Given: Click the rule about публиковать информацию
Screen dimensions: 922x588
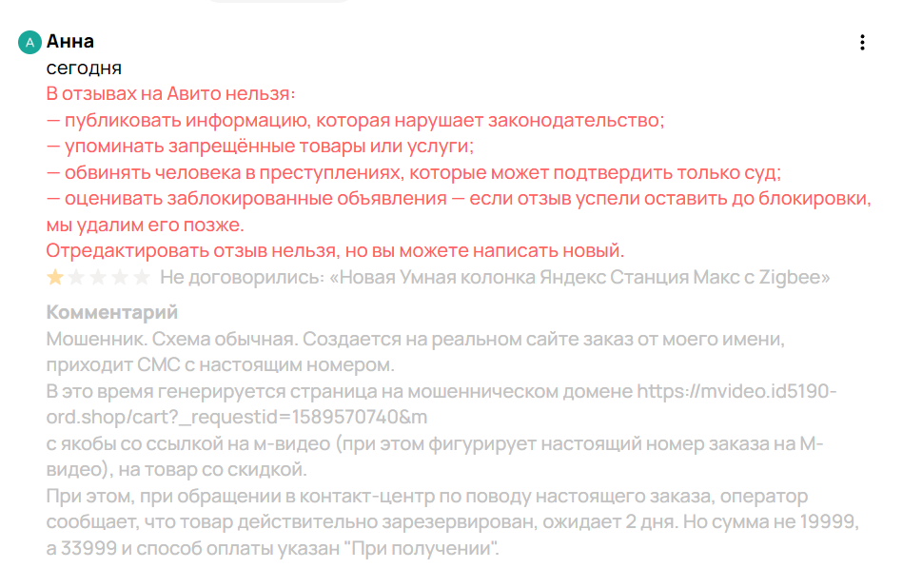Looking at the screenshot, I should [354, 121].
